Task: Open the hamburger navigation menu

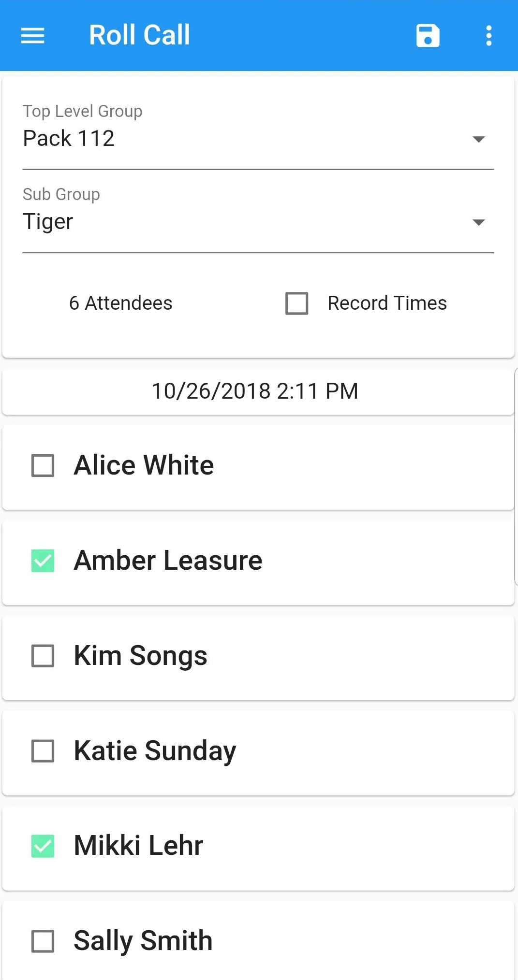Action: tap(32, 36)
